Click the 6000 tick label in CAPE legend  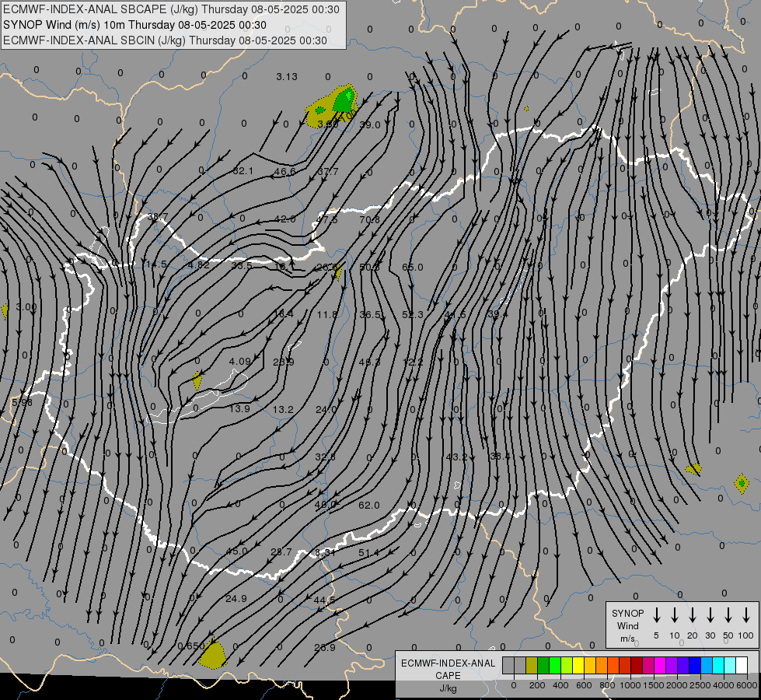[x=746, y=685]
